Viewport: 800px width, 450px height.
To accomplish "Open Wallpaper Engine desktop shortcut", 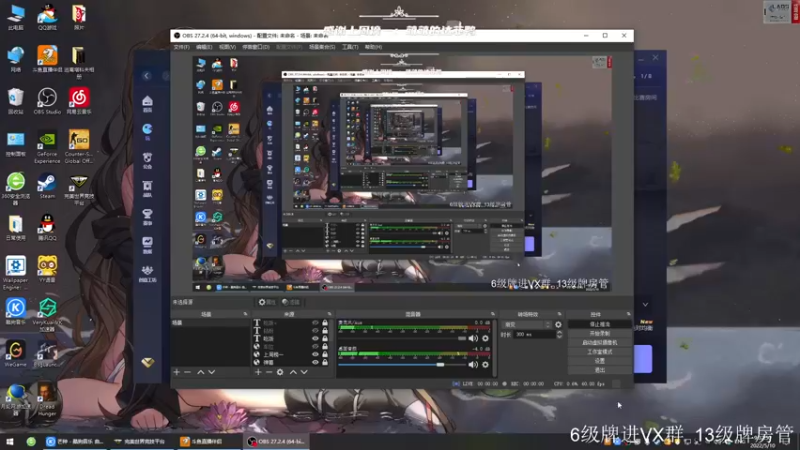I will tap(16, 273).
